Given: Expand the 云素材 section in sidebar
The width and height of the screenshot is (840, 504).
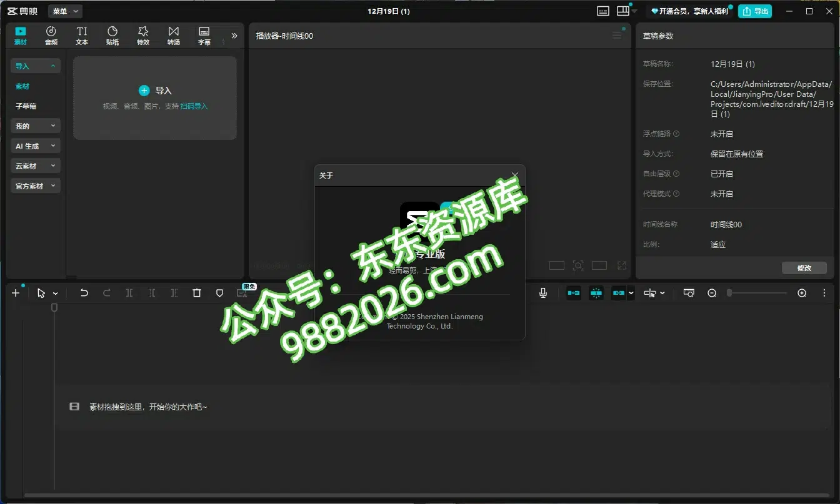Looking at the screenshot, I should [x=36, y=166].
